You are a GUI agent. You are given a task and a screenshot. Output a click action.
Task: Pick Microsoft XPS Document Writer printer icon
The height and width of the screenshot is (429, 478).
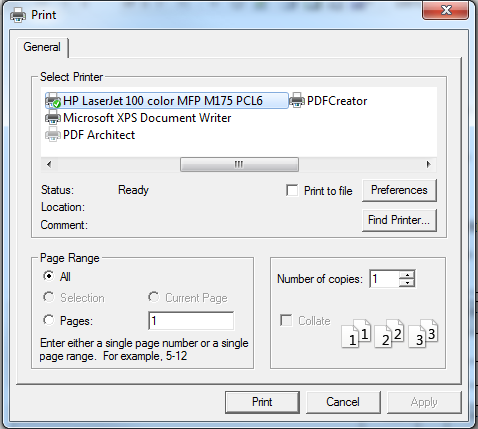tap(53, 118)
